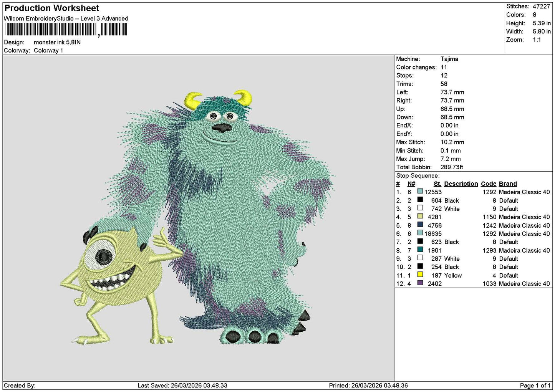Click the white swatch beside 287 stitches
The width and height of the screenshot is (555, 392).
[x=420, y=258]
